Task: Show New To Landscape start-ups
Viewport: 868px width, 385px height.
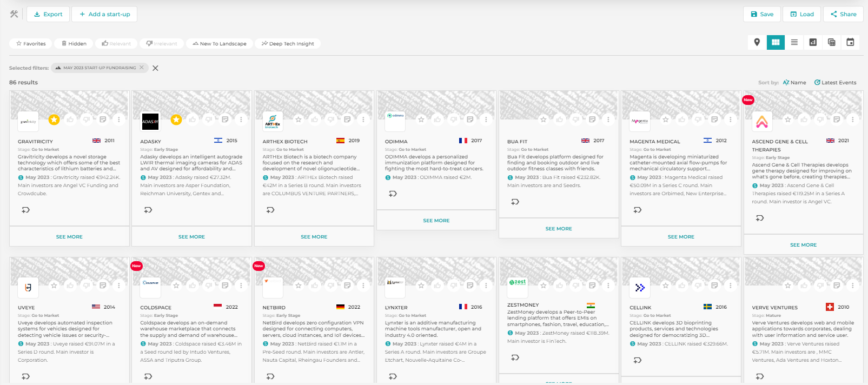Action: (220, 43)
